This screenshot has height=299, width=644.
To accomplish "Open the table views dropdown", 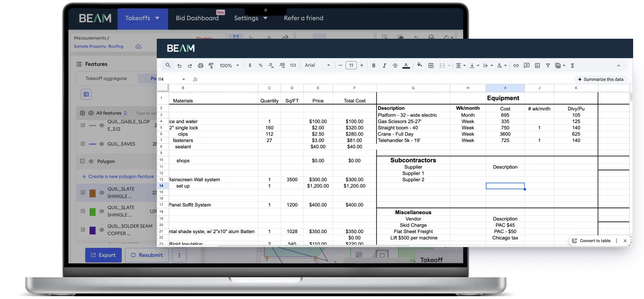I will click(x=560, y=65).
